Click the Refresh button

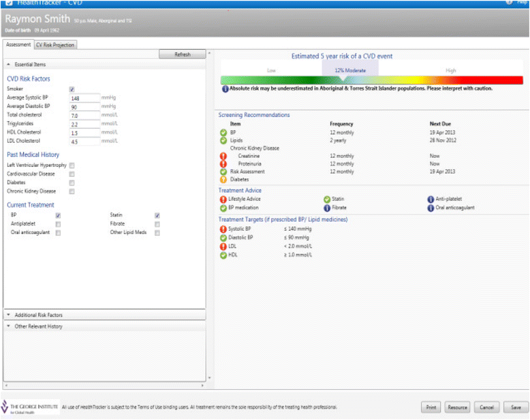coord(182,54)
